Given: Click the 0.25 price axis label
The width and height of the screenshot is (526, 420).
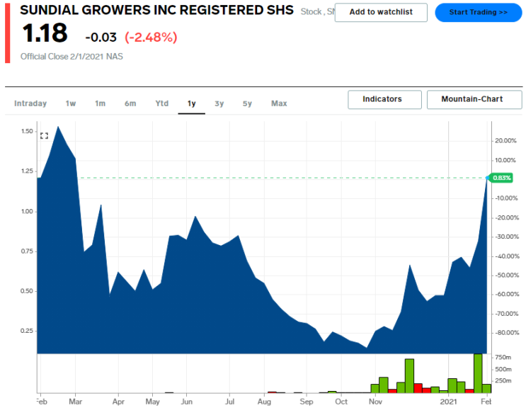Looking at the screenshot, I should (x=27, y=331).
